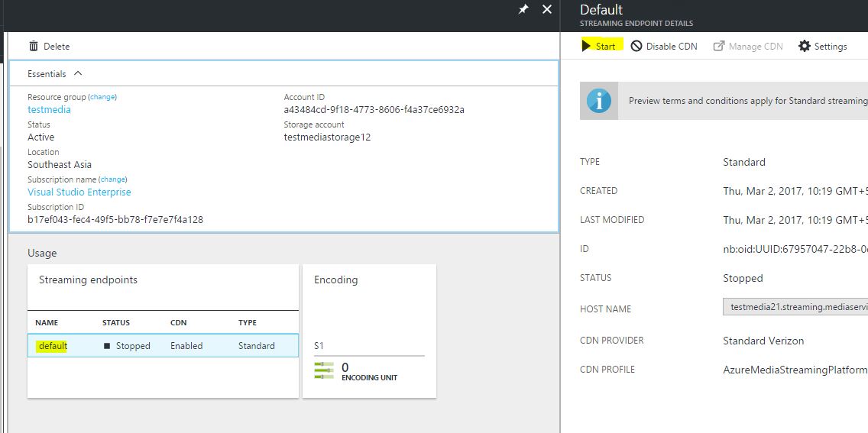Image resolution: width=868 pixels, height=433 pixels.
Task: Open the Encoding tile
Action: point(369,331)
